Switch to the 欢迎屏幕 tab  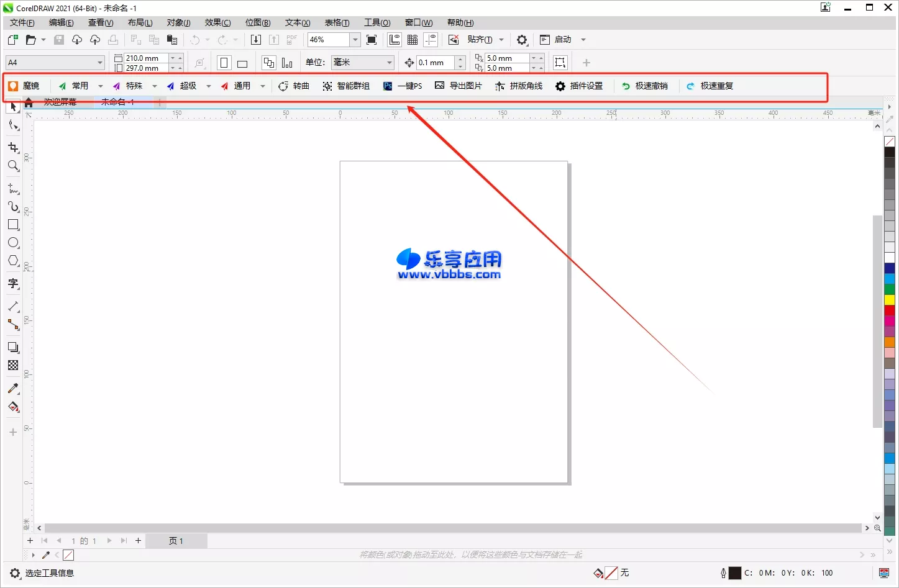(60, 102)
